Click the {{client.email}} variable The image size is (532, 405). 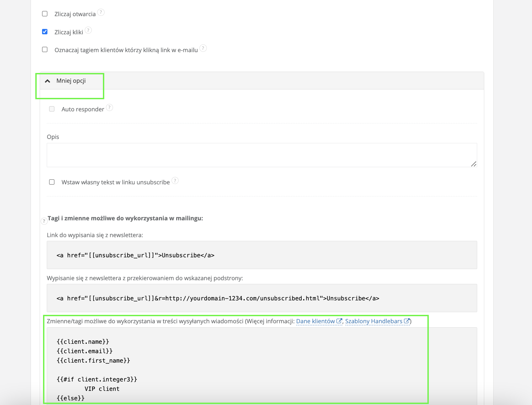point(85,351)
